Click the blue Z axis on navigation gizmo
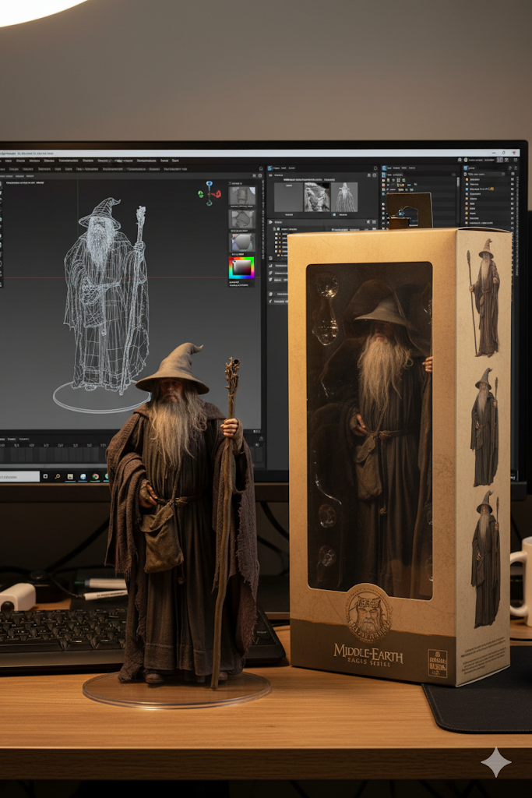Image resolution: width=532 pixels, height=798 pixels. (x=209, y=184)
